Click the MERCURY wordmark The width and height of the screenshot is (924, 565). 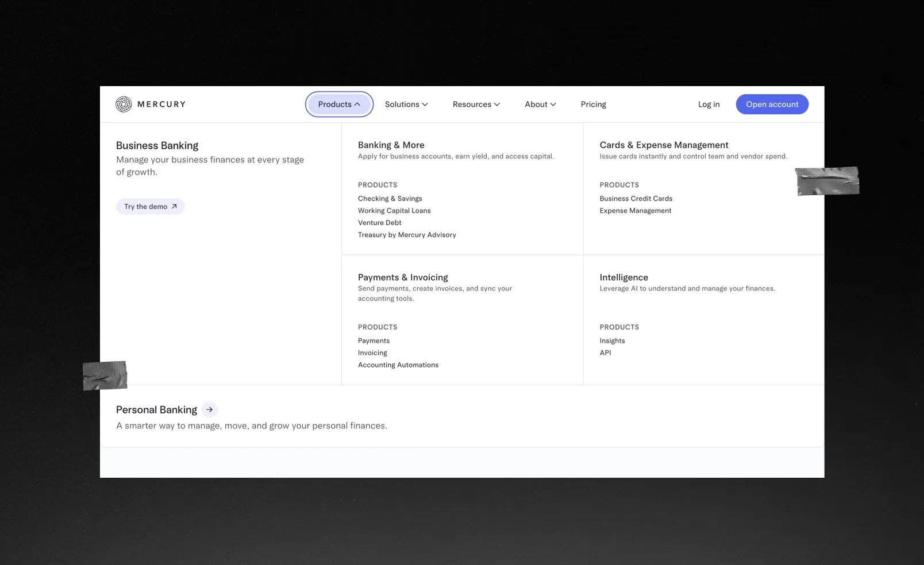pos(161,104)
